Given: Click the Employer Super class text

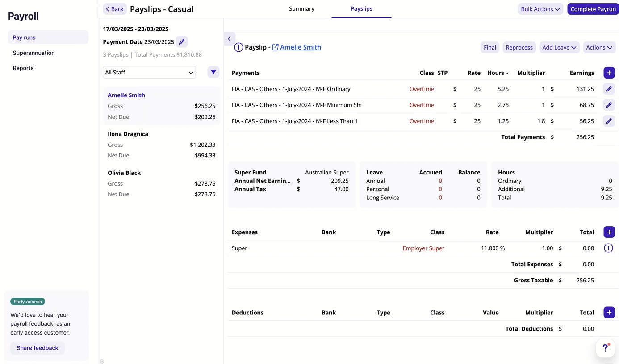Looking at the screenshot, I should click(423, 248).
